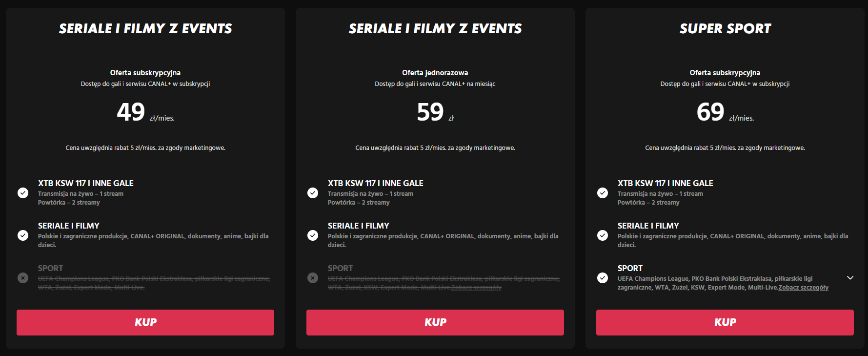This screenshot has height=356, width=868.
Task: Click the Seriale i Filmy checkmark in the Super Sport plan
Action: point(603,235)
